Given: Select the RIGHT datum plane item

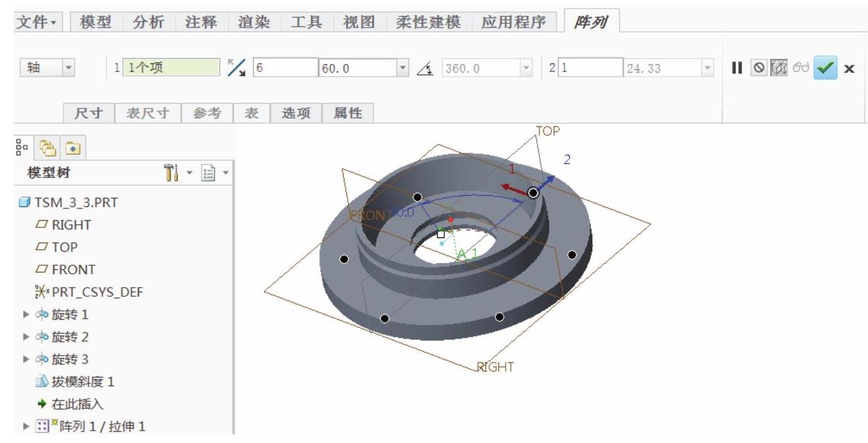Looking at the screenshot, I should [65, 225].
